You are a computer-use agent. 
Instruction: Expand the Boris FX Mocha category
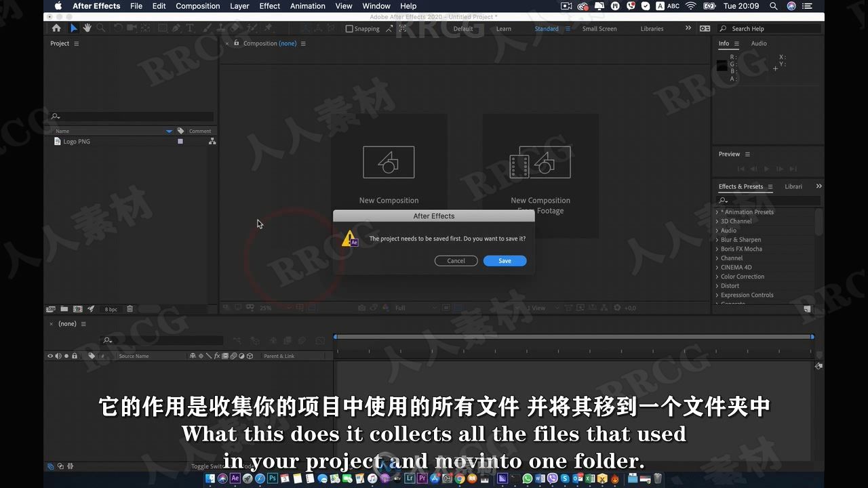pyautogui.click(x=717, y=249)
